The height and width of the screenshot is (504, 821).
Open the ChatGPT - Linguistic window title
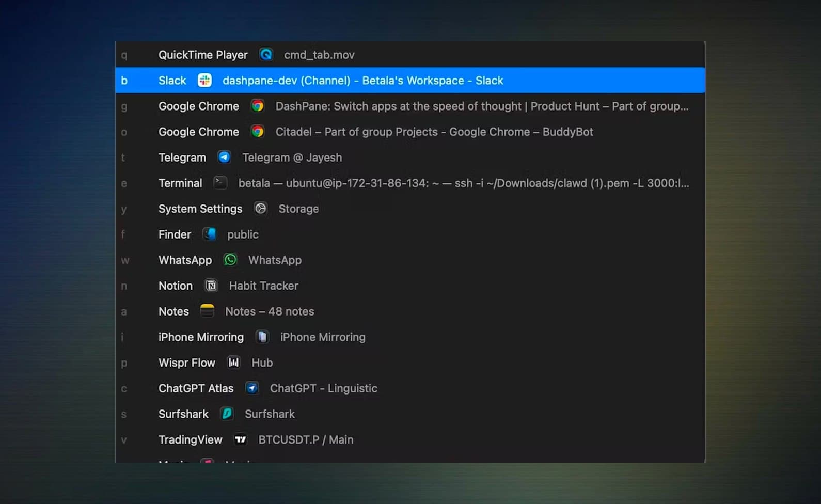click(323, 388)
